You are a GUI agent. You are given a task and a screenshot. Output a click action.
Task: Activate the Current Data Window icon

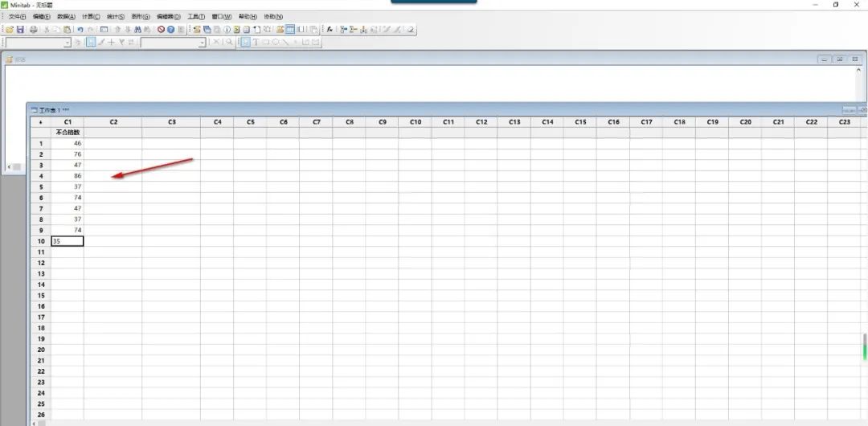(290, 30)
